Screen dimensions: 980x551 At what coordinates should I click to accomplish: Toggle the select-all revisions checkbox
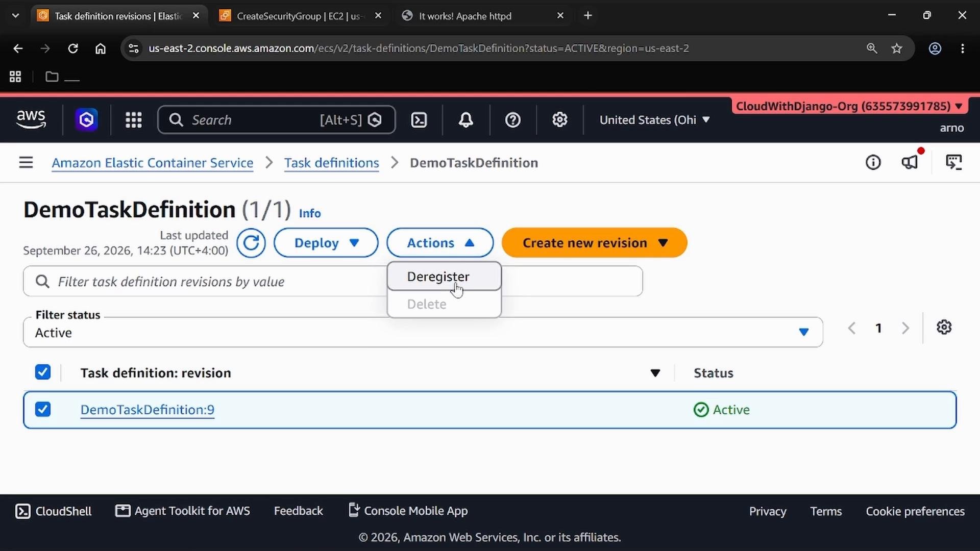pyautogui.click(x=43, y=372)
